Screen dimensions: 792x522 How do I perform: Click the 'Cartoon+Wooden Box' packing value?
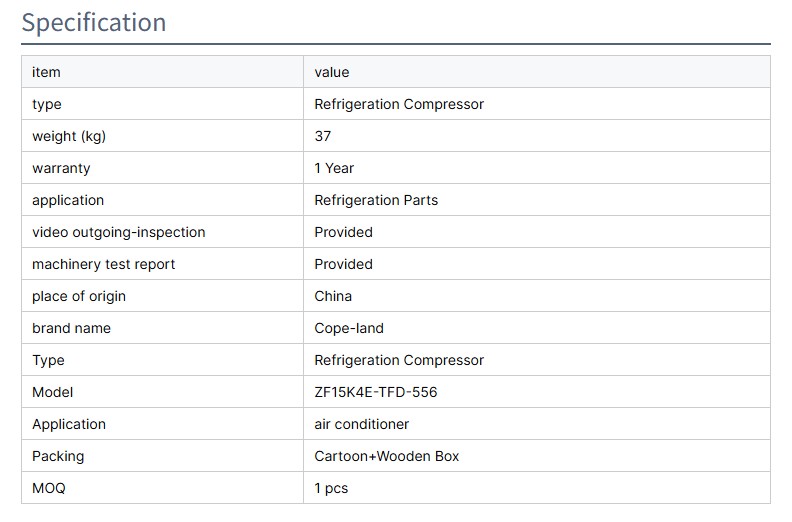pos(387,456)
